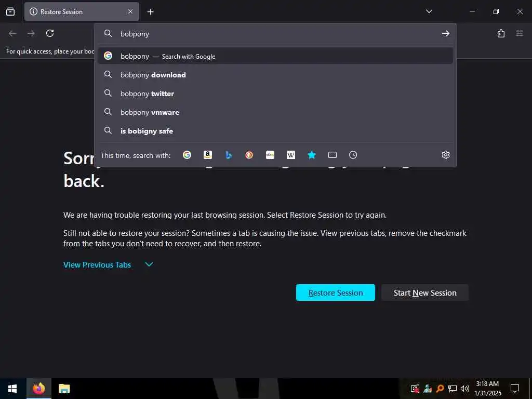This screenshot has width=532, height=399.
Task: Search this time with Bing icon
Action: tap(229, 155)
